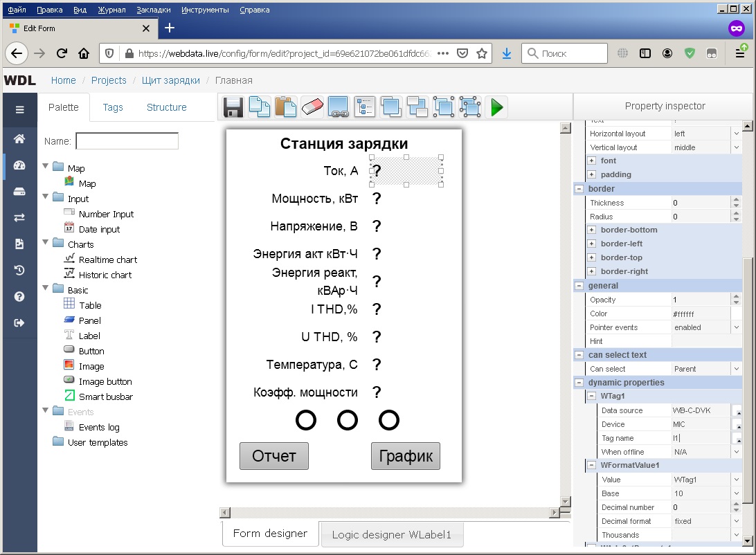Image resolution: width=756 pixels, height=555 pixels.
Task: Click the График button on the form
Action: click(406, 456)
